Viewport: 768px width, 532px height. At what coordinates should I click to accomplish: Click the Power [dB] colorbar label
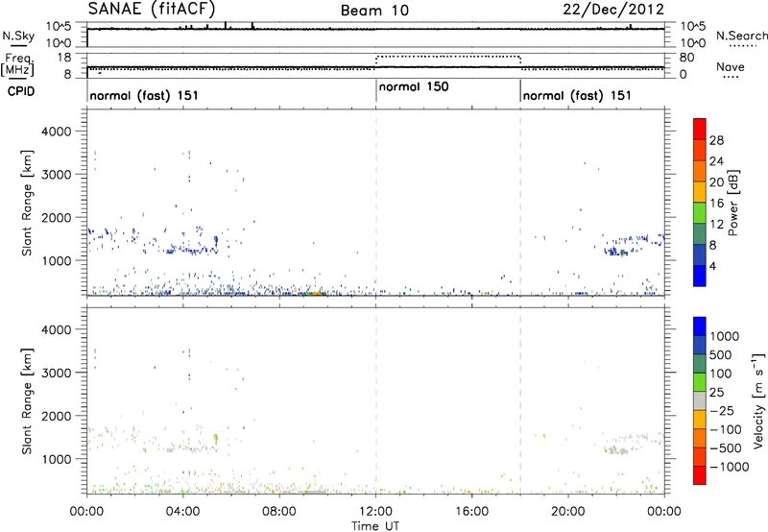point(732,203)
